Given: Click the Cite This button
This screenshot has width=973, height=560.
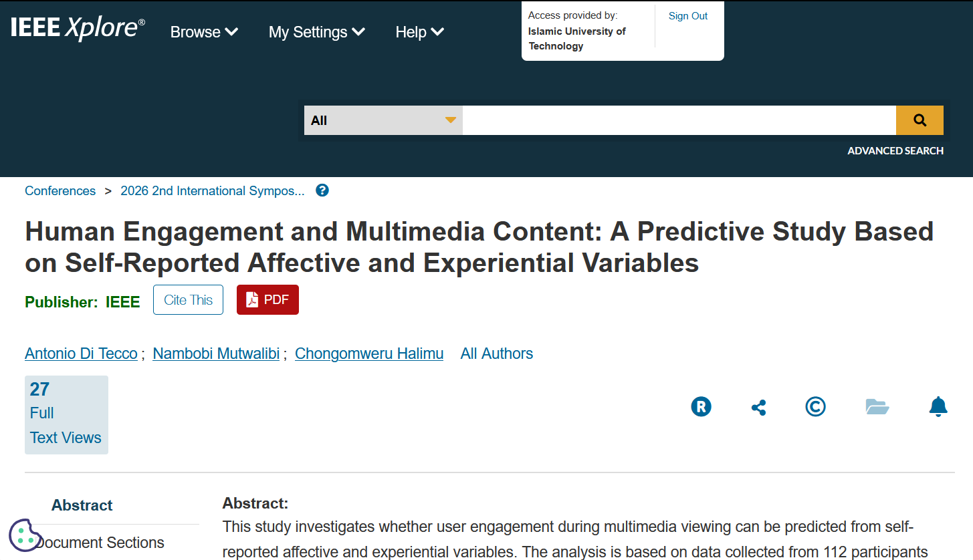Looking at the screenshot, I should tap(188, 299).
